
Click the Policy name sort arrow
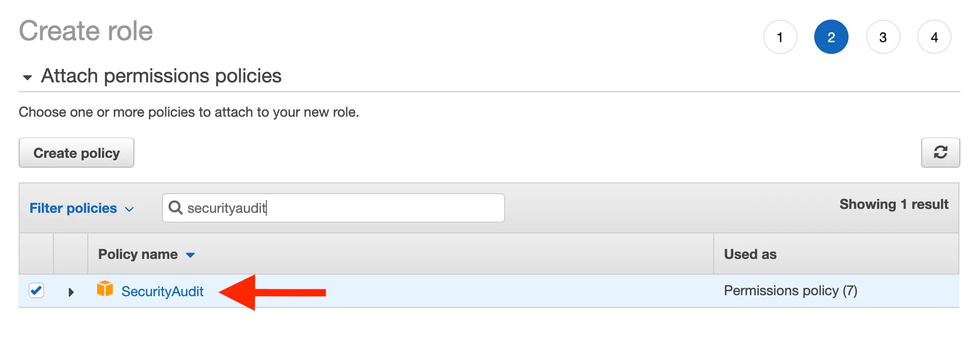click(x=190, y=255)
